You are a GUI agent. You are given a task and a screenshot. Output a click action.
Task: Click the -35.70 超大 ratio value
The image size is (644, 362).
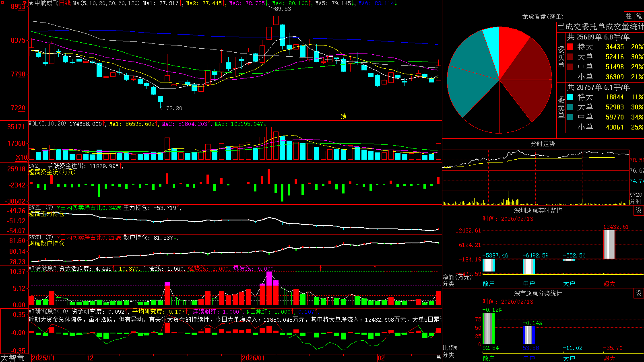(613, 348)
